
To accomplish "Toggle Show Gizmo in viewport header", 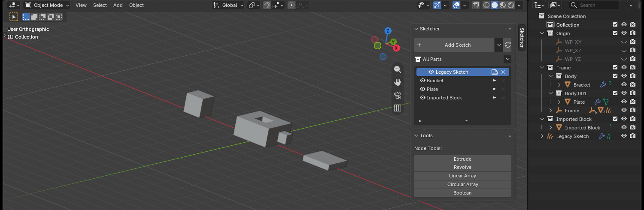I will (x=437, y=5).
